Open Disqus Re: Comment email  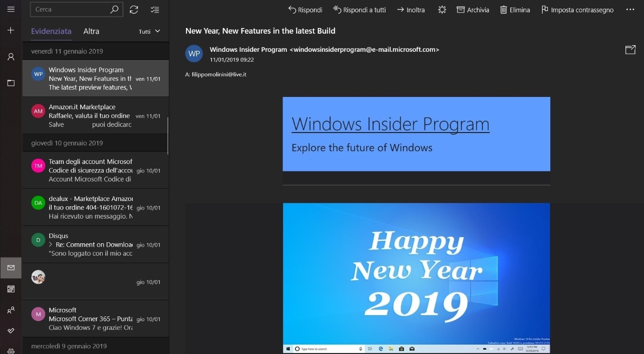[x=96, y=245]
